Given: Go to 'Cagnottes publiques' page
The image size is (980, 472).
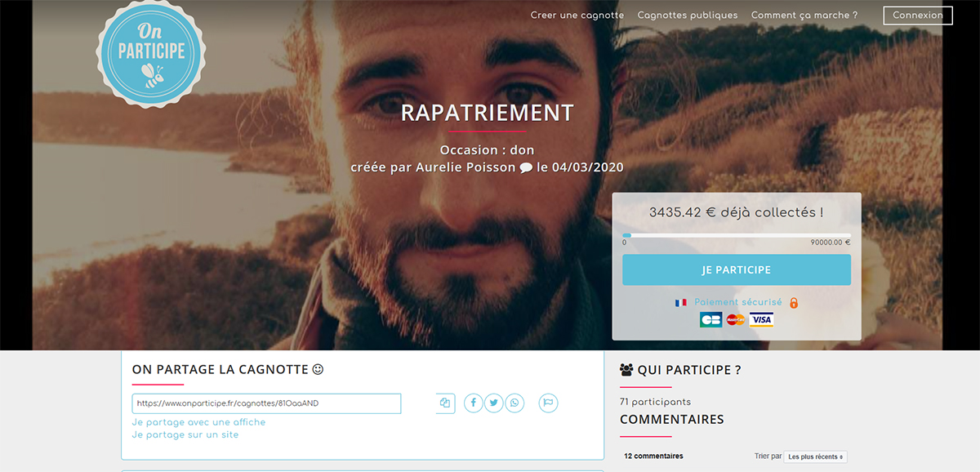Looking at the screenshot, I should pos(688,15).
